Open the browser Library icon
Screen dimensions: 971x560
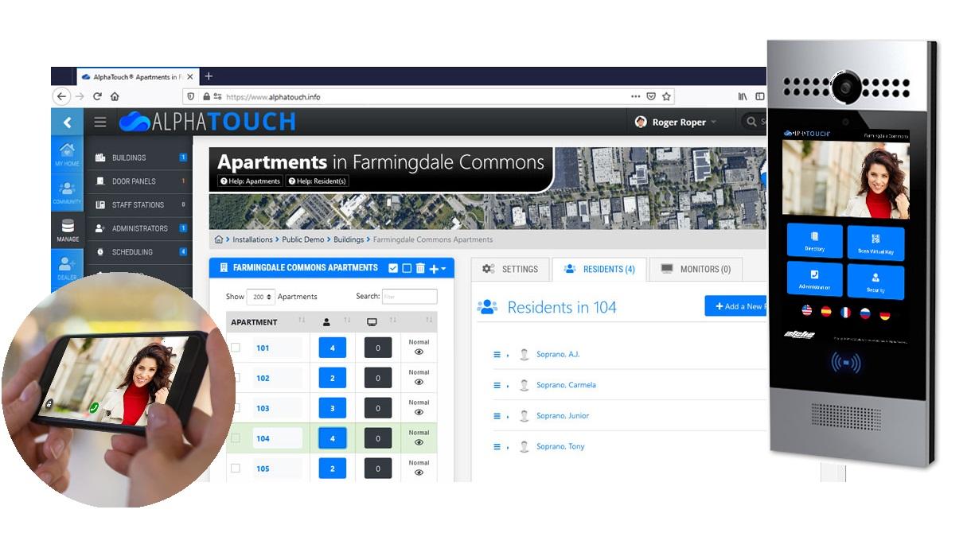click(743, 96)
